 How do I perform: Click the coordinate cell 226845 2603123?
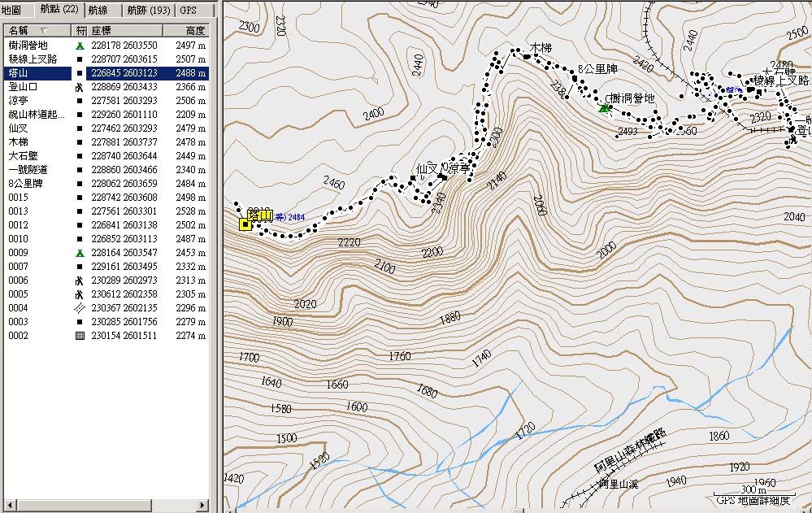coord(124,73)
